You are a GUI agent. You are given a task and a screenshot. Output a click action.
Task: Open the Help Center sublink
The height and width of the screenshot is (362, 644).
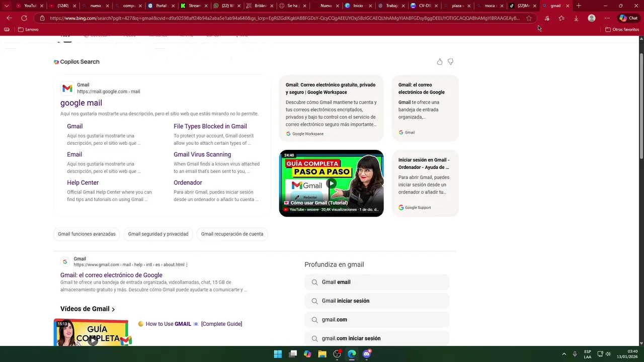tap(83, 183)
